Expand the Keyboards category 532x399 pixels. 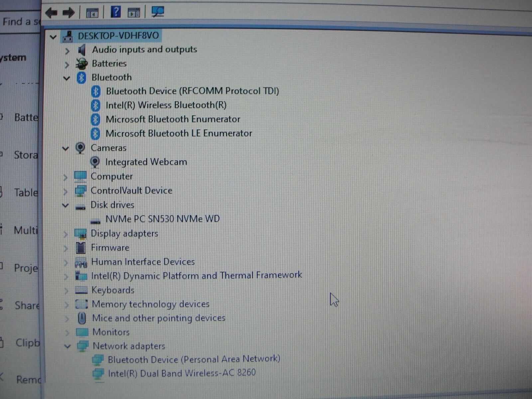pos(66,291)
